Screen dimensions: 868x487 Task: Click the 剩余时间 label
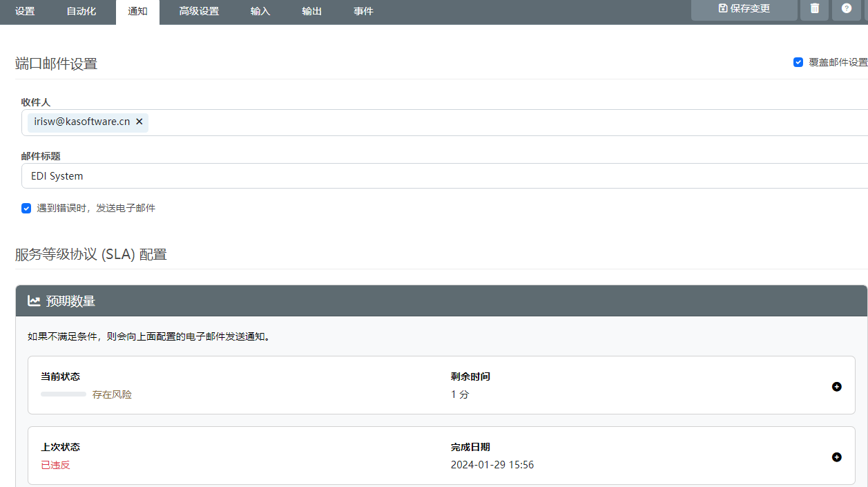click(x=470, y=377)
